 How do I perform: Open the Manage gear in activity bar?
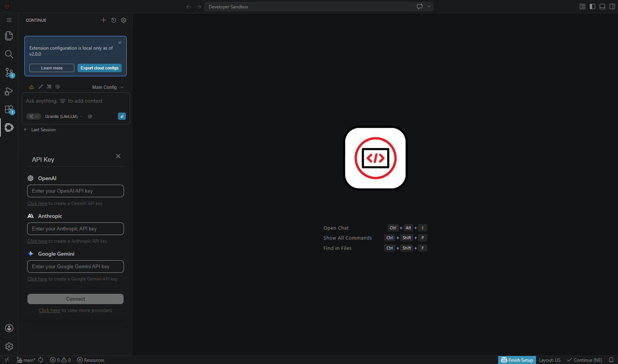pos(9,346)
